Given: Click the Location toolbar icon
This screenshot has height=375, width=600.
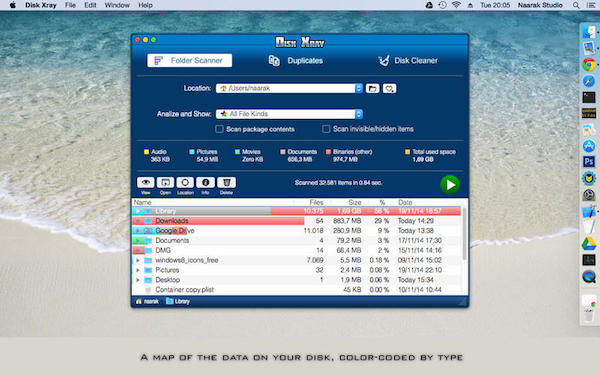Looking at the screenshot, I should pyautogui.click(x=185, y=183).
